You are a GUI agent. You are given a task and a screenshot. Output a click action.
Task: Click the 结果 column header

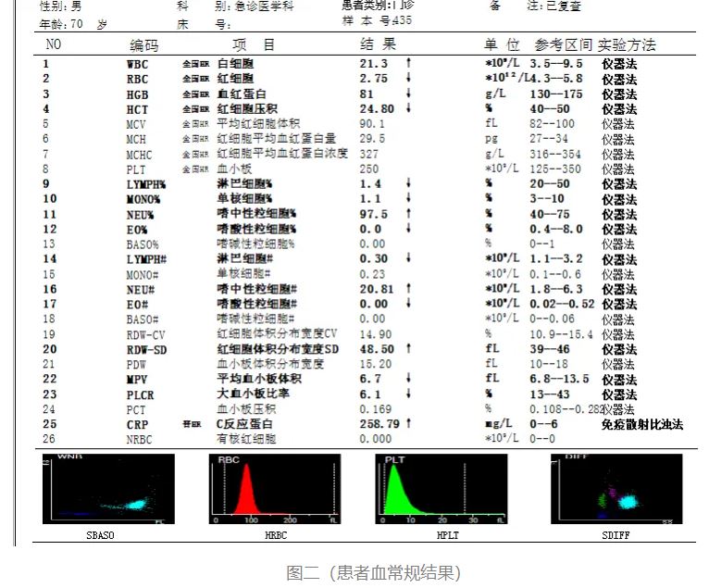point(378,44)
